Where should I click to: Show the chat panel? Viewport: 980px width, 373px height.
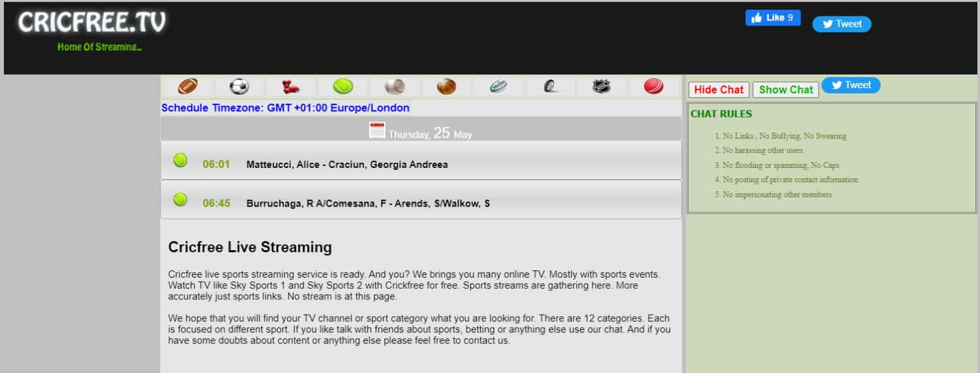[786, 89]
